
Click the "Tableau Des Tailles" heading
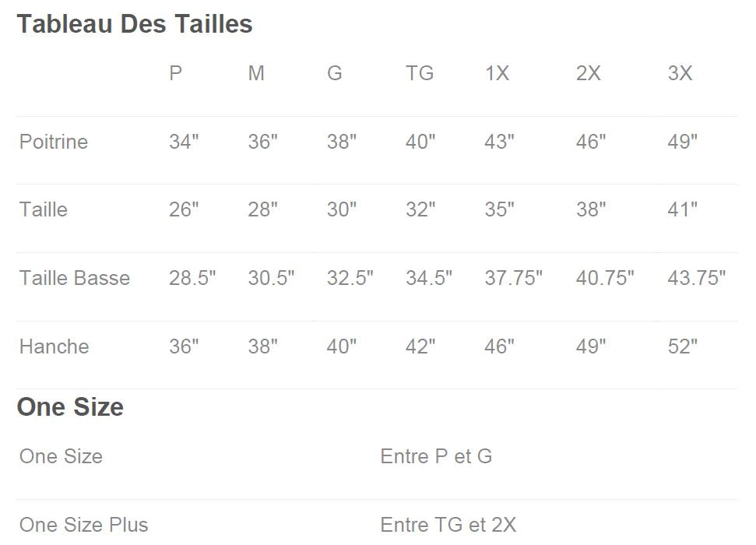pos(135,24)
